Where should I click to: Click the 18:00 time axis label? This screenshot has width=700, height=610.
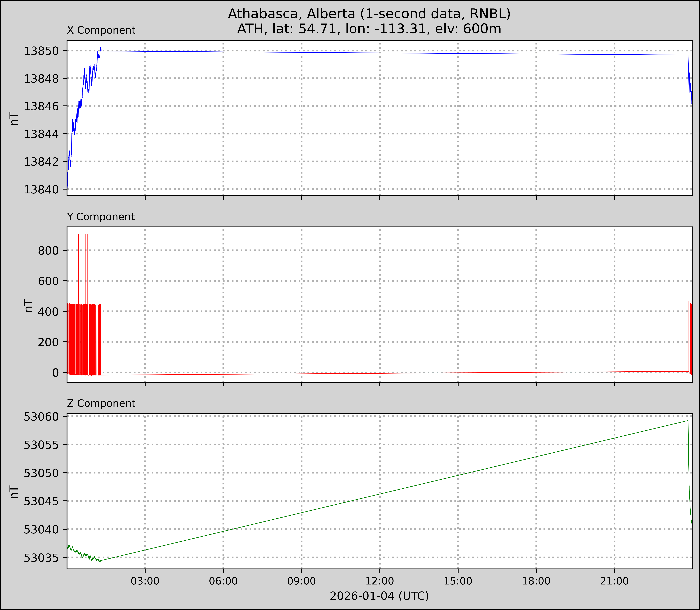[536, 581]
